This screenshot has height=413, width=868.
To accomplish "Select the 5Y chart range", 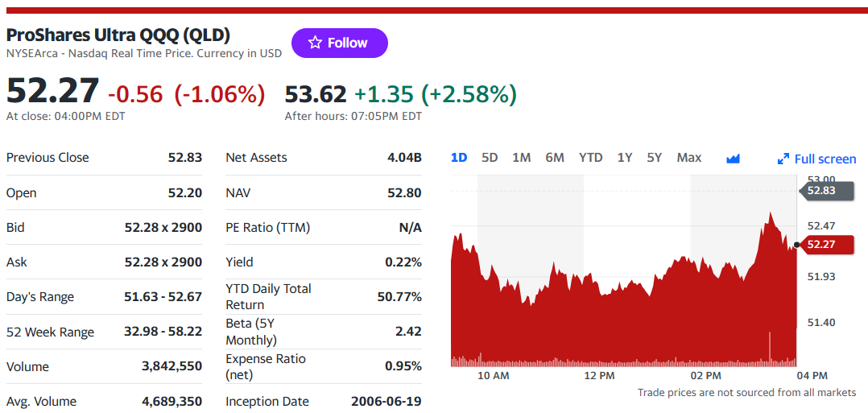I will pos(655,158).
